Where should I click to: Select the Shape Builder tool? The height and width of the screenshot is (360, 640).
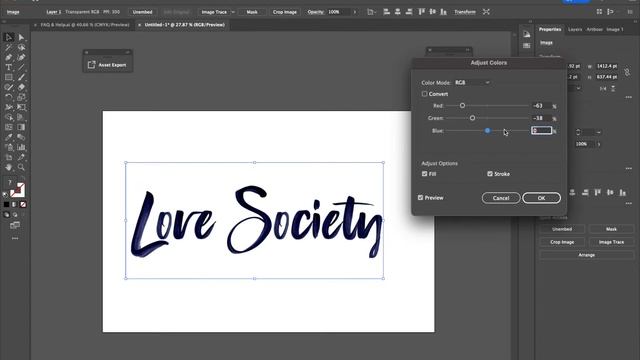(x=9, y=117)
